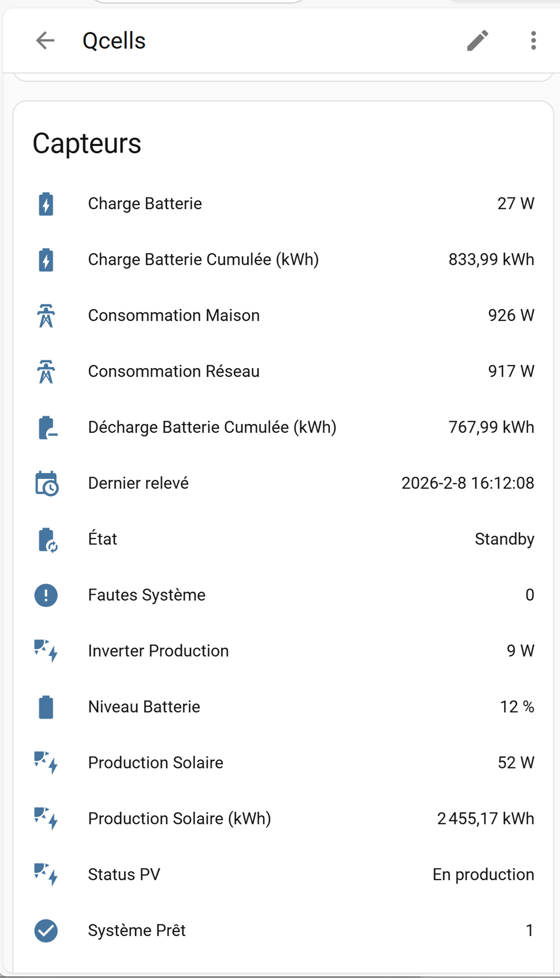Click the Fautes Système alert icon
Screen dimensions: 560x978
46,595
